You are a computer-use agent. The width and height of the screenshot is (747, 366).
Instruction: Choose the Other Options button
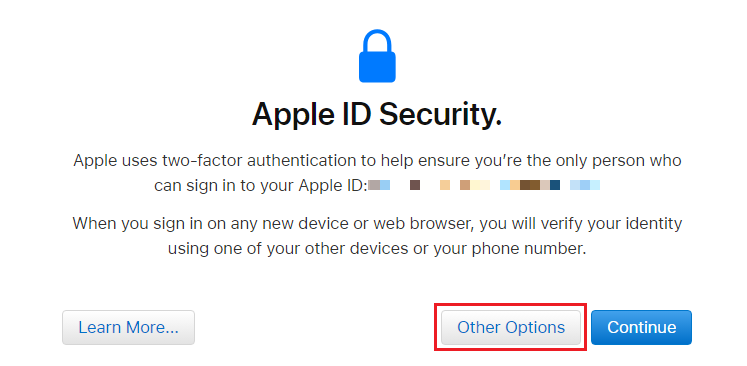coord(511,327)
